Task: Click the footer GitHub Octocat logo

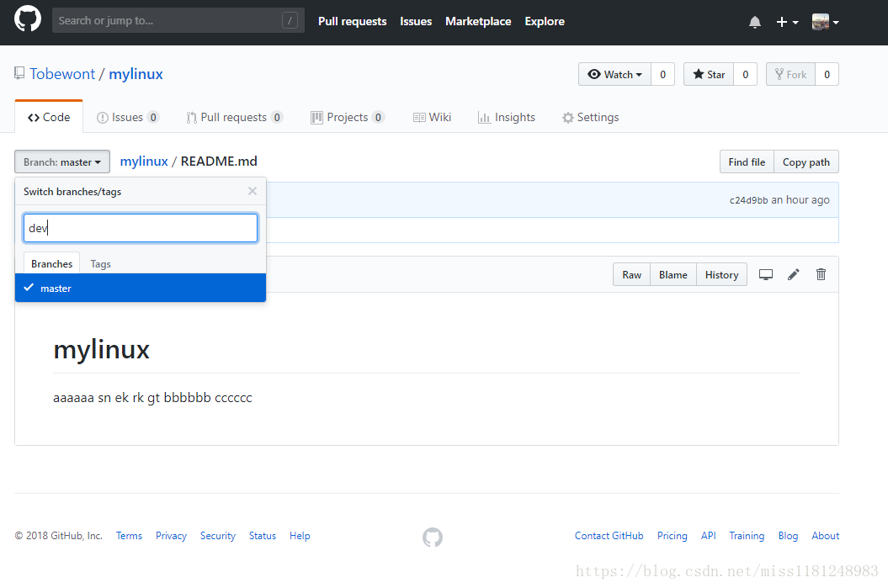Action: point(433,537)
